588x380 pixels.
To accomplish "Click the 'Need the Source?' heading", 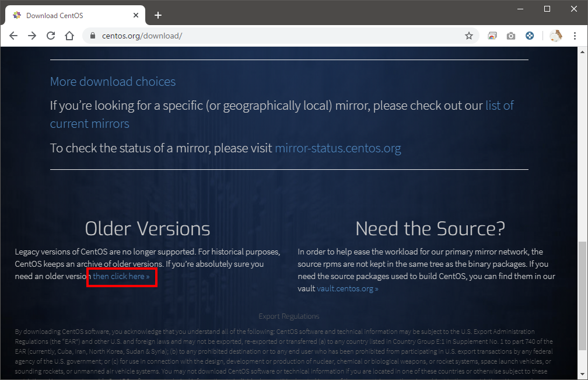I will point(430,228).
